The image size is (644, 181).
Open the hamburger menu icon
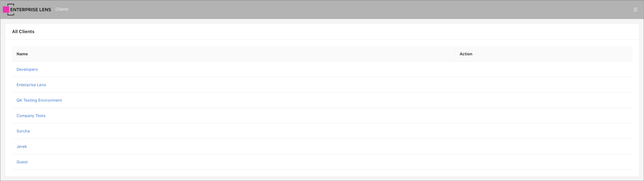635,9
